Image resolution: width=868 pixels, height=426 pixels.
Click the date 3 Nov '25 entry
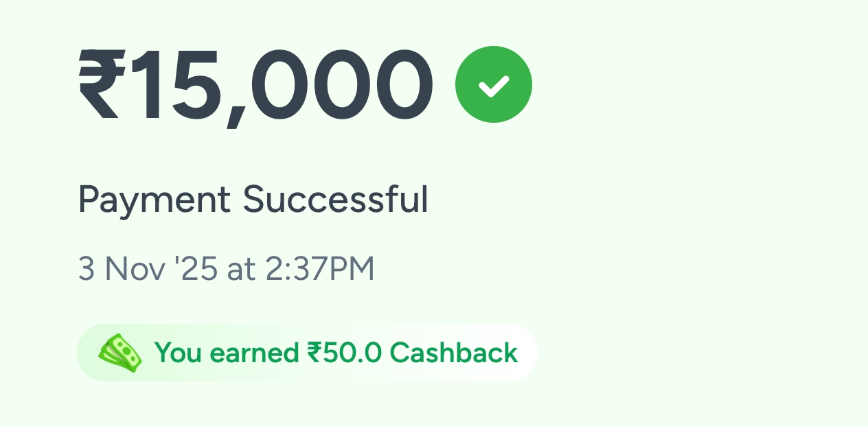point(148,268)
